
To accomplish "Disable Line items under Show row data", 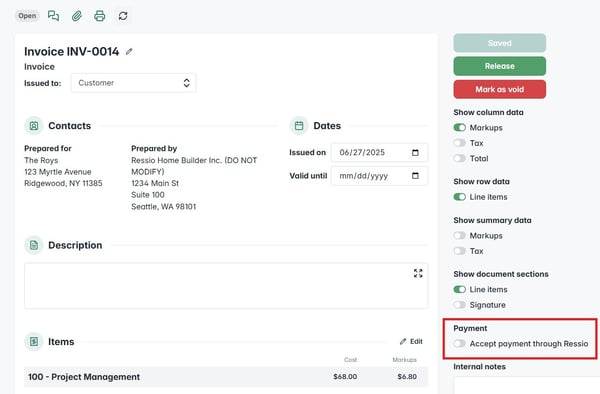I will click(x=460, y=197).
